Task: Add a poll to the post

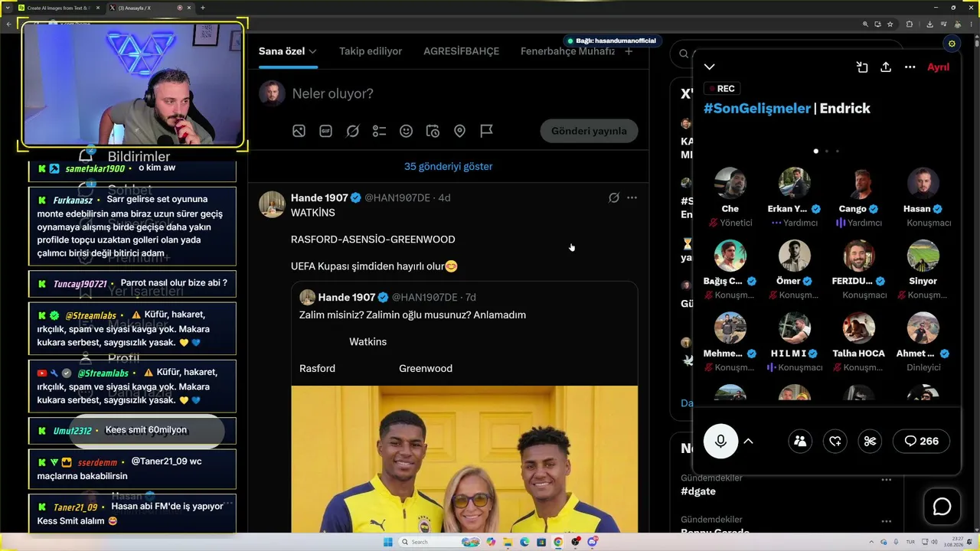Action: click(x=380, y=131)
